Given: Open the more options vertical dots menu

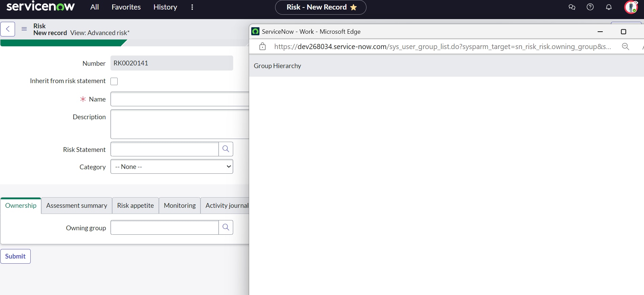Looking at the screenshot, I should coord(192,7).
